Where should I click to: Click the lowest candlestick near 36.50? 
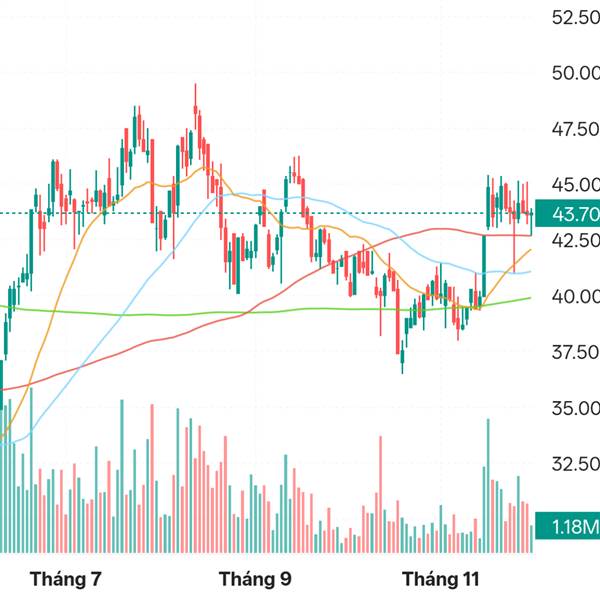(402, 358)
